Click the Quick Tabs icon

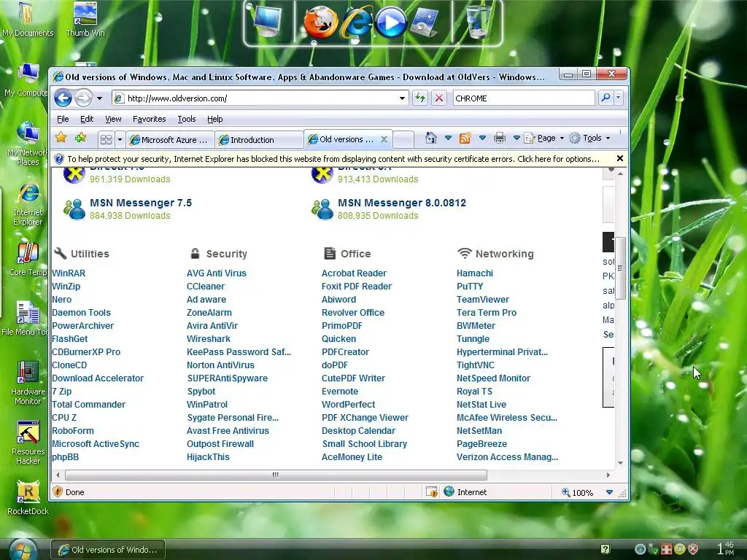(107, 139)
